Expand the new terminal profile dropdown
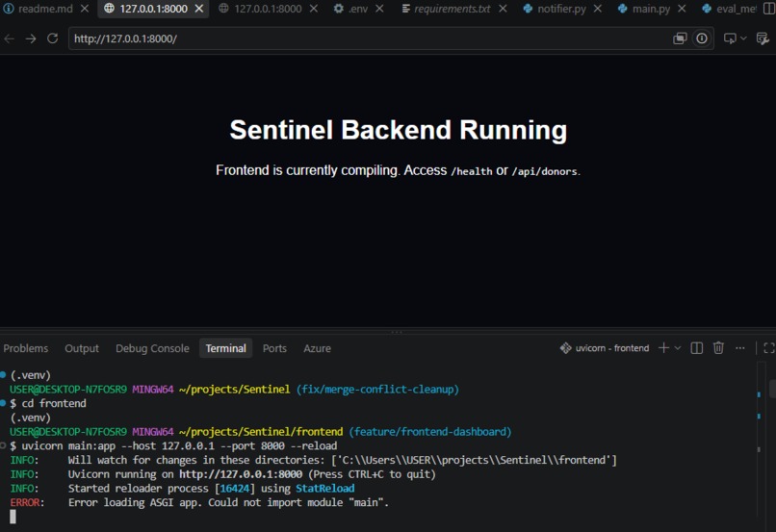 (x=678, y=348)
